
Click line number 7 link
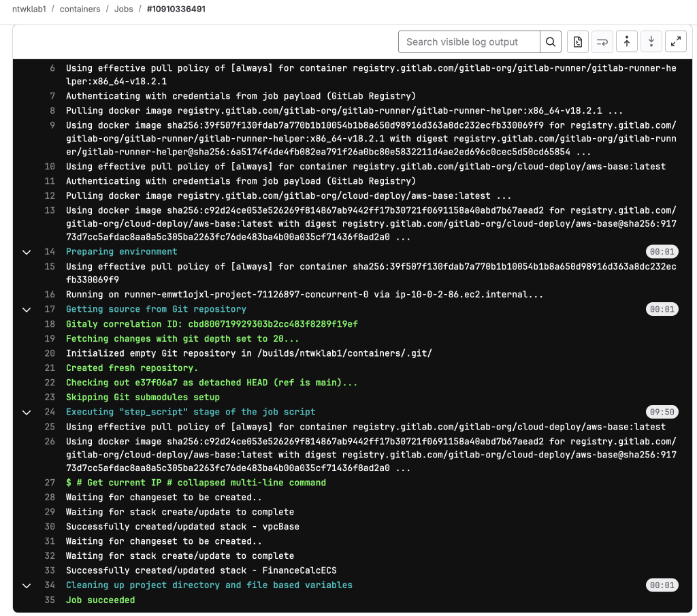tap(52, 96)
